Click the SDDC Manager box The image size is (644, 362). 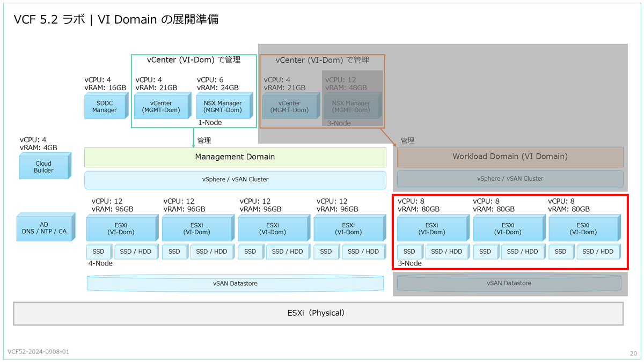(x=106, y=106)
